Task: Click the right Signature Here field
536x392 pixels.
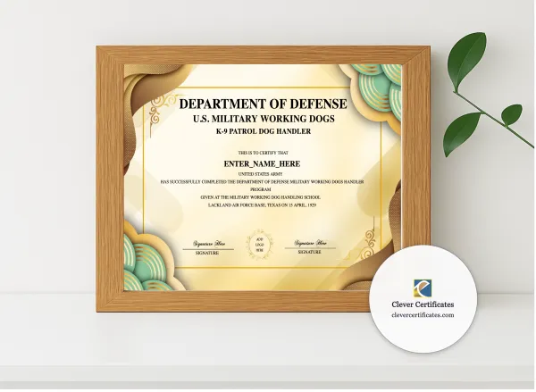Action: click(x=310, y=244)
